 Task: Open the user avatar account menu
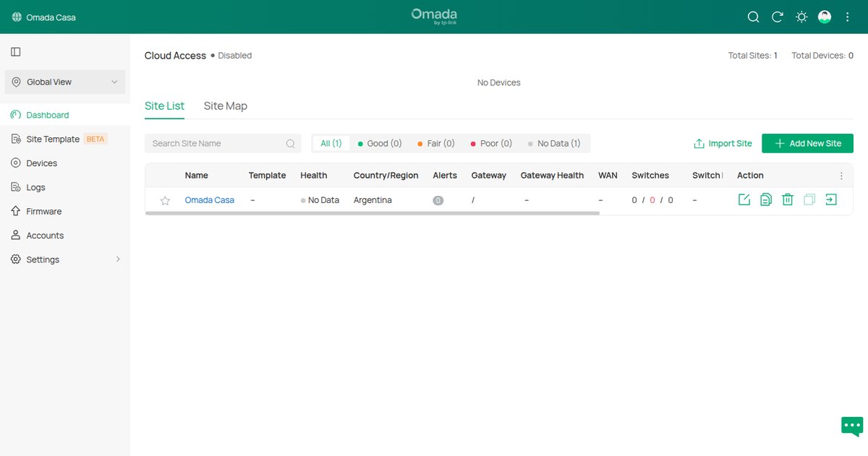(x=825, y=17)
